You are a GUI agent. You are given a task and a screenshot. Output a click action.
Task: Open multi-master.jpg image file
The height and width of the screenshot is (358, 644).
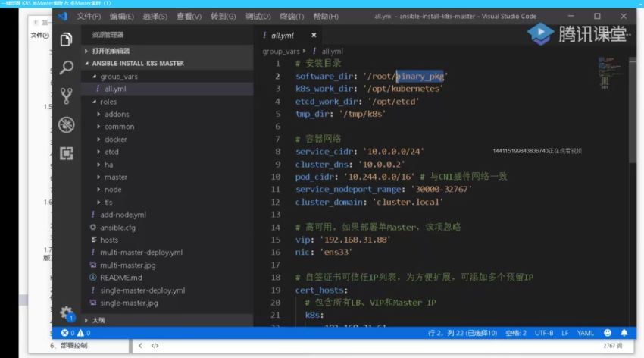tap(167, 265)
